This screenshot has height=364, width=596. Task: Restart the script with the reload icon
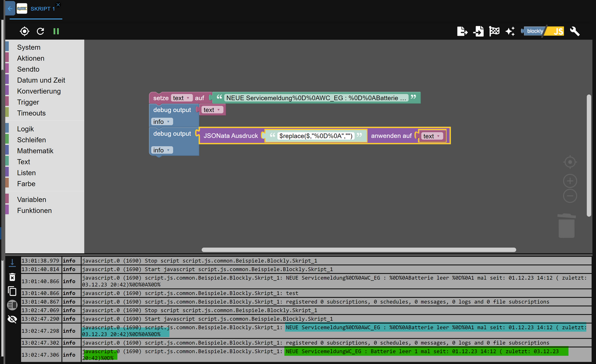[x=41, y=31]
